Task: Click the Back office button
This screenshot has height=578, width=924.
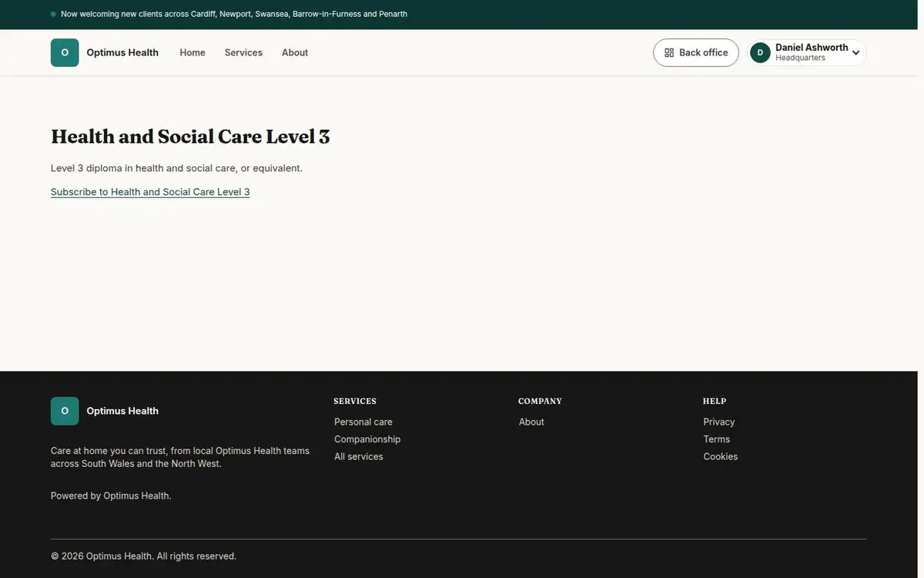Action: 696,52
